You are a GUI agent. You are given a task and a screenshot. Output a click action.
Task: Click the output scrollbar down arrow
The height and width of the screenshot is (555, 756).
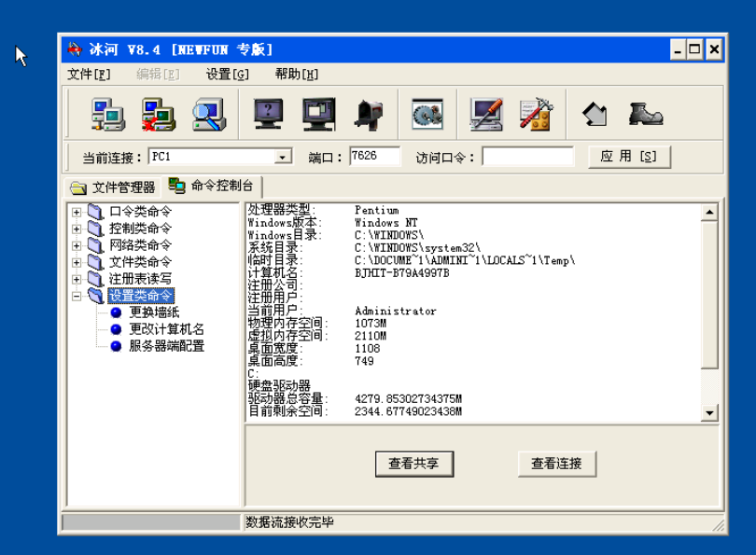tap(709, 413)
